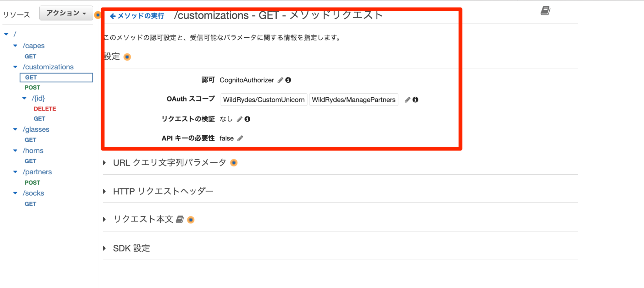Edit the CognitoAuthorizer authorization setting pencil icon

click(281, 80)
